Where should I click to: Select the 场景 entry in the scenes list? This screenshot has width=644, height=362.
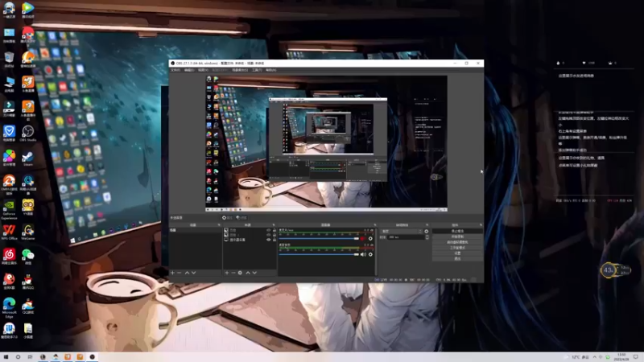coord(195,230)
